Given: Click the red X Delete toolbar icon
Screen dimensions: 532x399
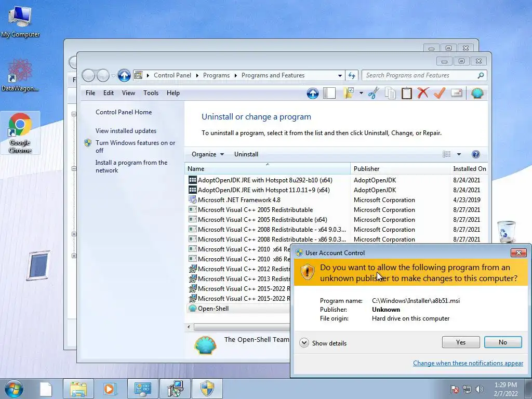Looking at the screenshot, I should [423, 93].
